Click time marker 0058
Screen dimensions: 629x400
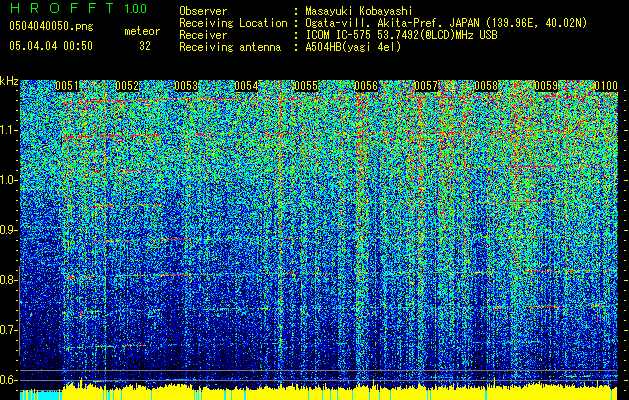[486, 86]
